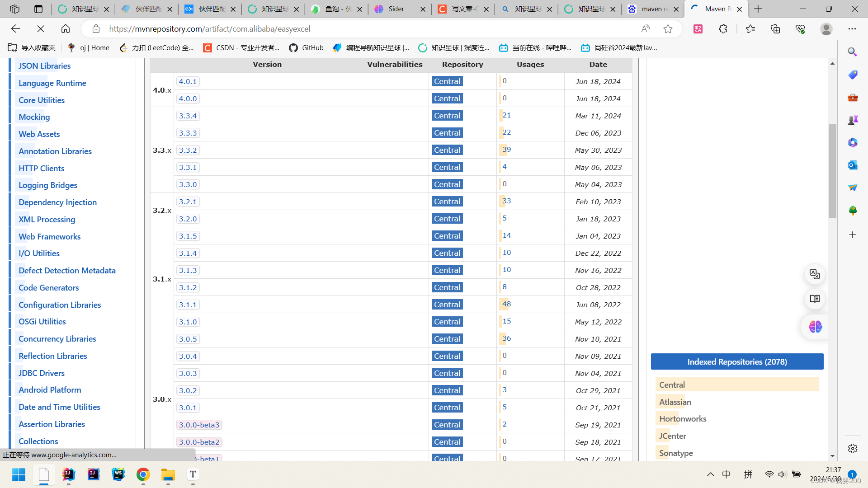The image size is (868, 488).
Task: Add this page to favorites
Action: pyautogui.click(x=668, y=29)
